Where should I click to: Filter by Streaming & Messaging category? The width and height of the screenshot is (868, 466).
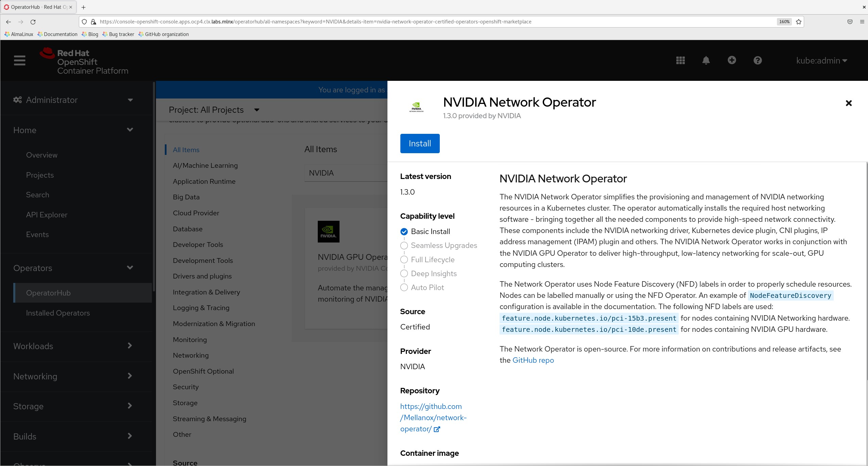209,419
